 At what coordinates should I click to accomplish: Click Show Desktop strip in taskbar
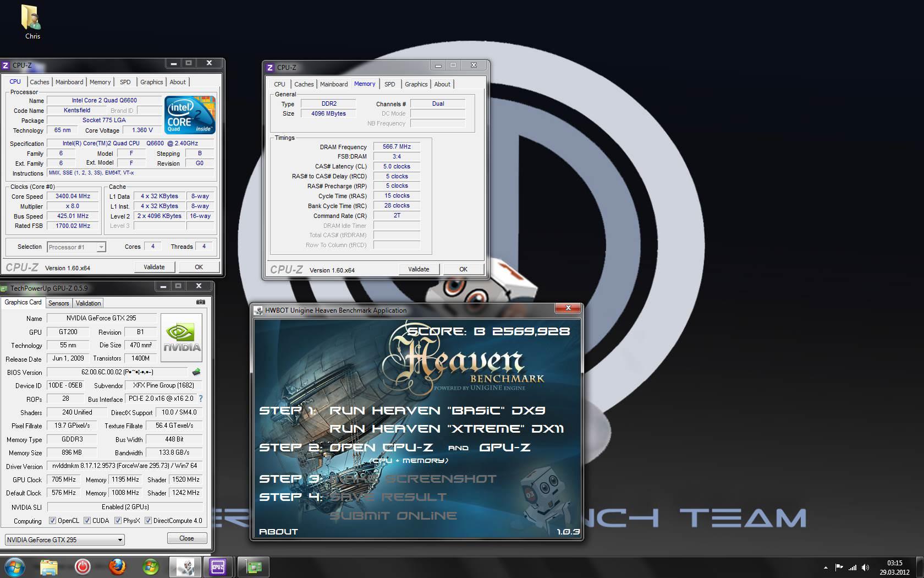tap(920, 567)
